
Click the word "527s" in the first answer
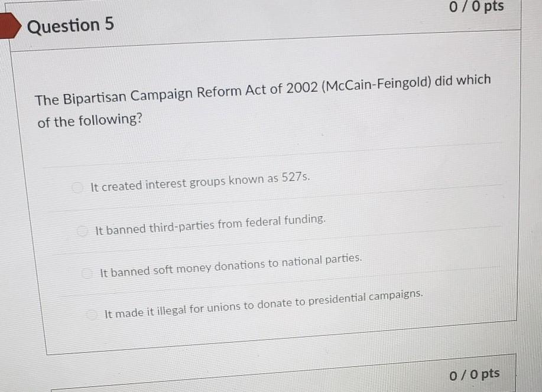[x=296, y=177]
